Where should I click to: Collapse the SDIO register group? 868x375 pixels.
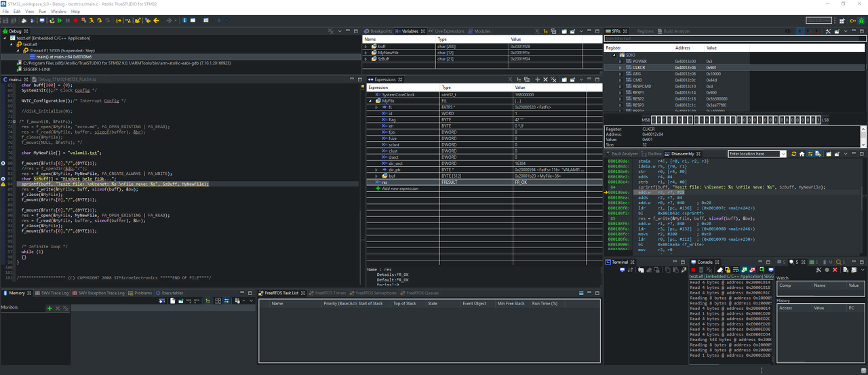point(614,55)
